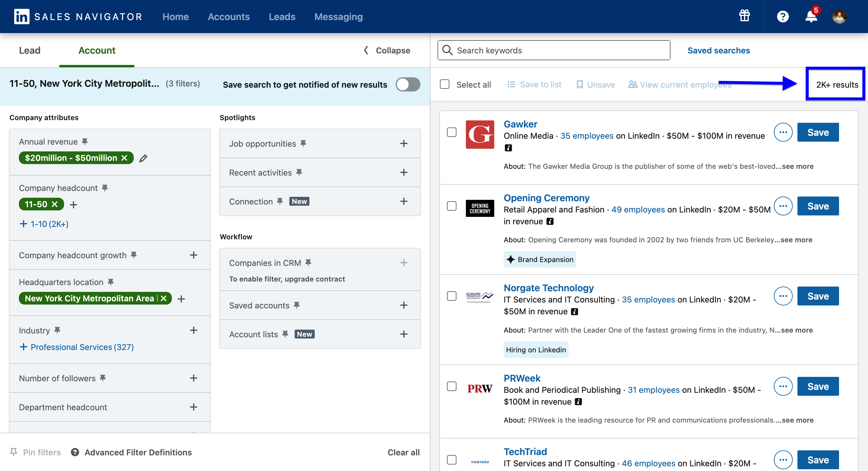Save the Gawker account
Viewport: 868px width, 471px height.
[818, 132]
